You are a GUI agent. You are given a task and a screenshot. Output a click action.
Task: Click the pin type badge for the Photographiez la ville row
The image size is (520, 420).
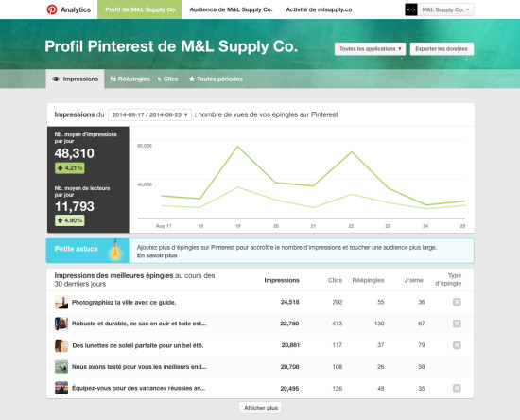click(x=457, y=302)
